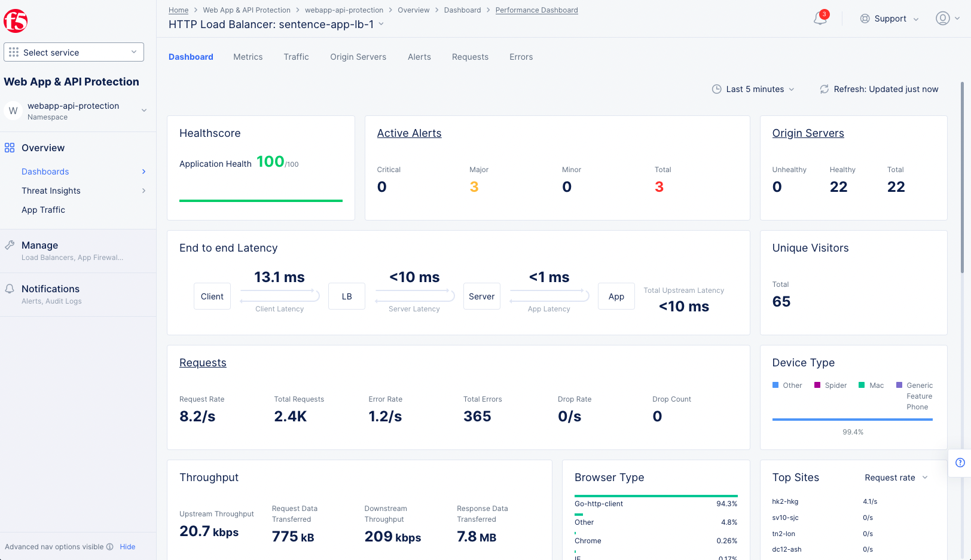Click the Refresh icon to update data
This screenshot has width=971, height=560.
click(x=824, y=88)
